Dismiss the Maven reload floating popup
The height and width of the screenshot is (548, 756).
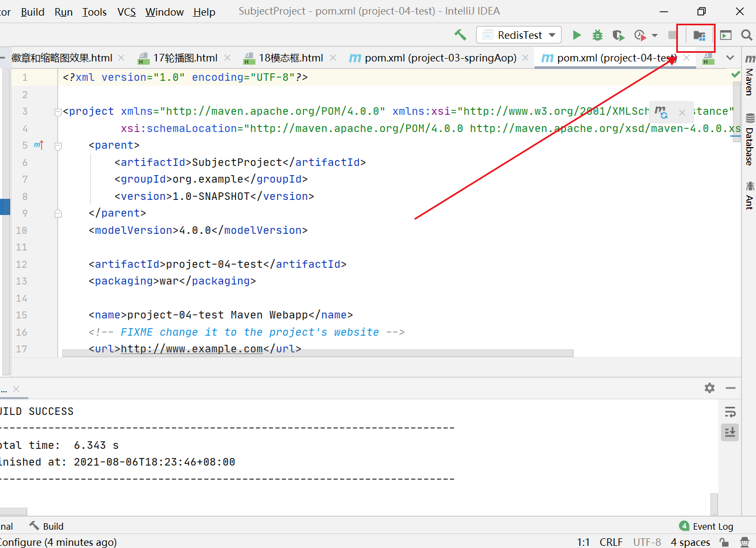[x=682, y=112]
